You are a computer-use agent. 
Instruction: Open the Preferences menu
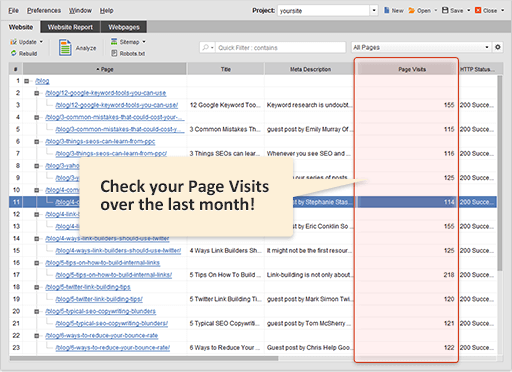click(x=44, y=11)
